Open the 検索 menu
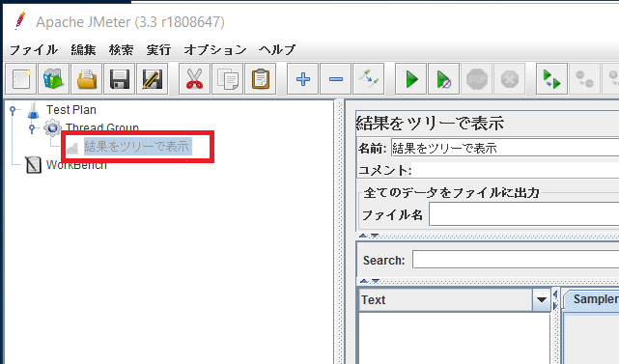Viewport: 619px width, 364px height. [121, 50]
